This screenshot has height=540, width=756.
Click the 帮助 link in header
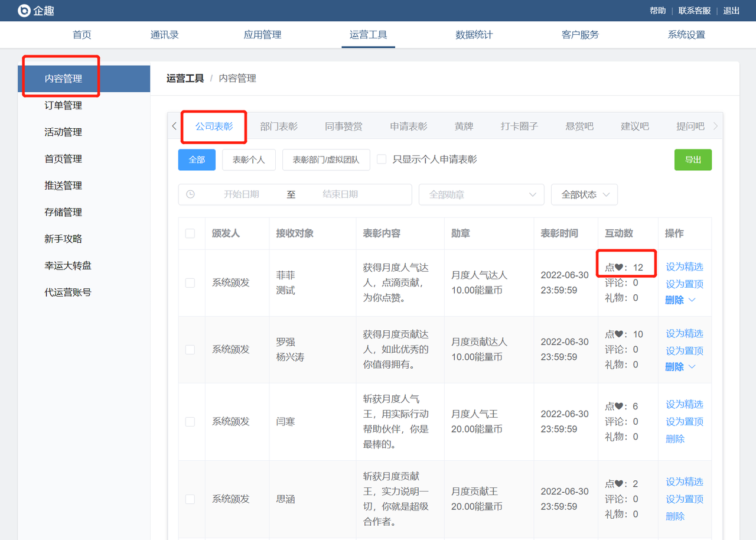pos(657,11)
